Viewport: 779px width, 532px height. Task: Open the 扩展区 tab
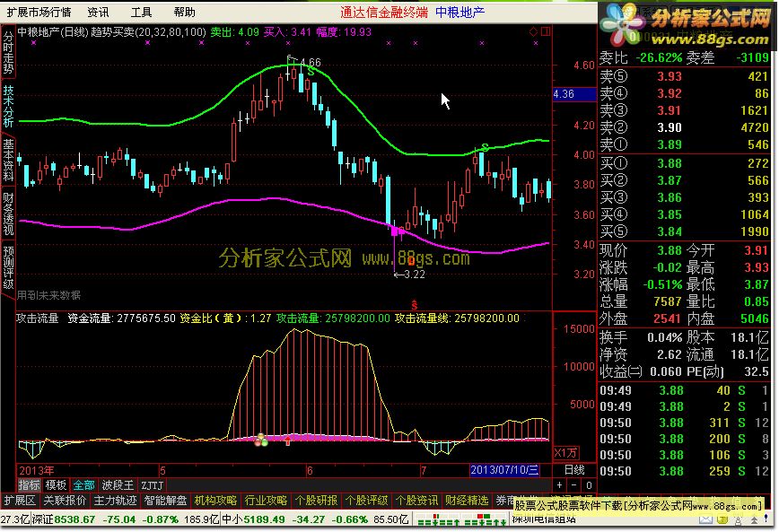(x=20, y=501)
